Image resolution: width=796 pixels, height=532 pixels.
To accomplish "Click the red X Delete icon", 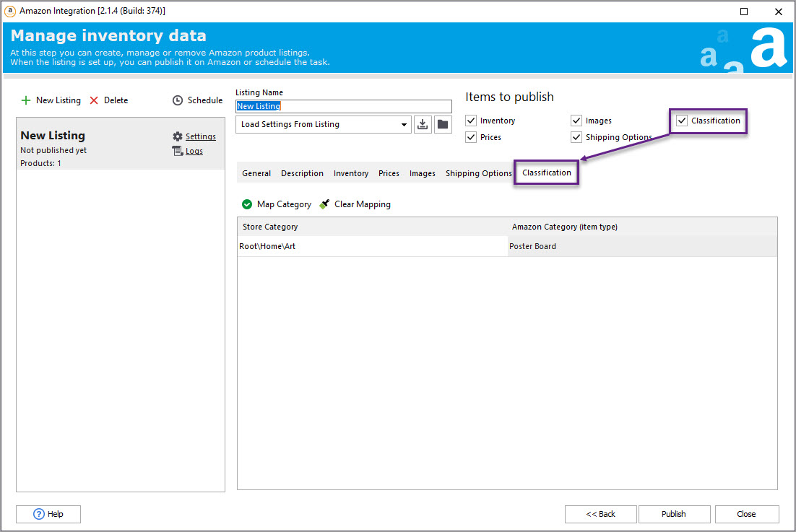I will pyautogui.click(x=94, y=100).
